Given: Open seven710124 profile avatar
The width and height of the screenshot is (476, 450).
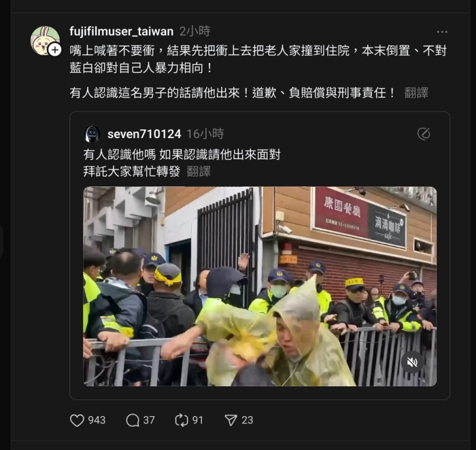Looking at the screenshot, I should tap(92, 134).
